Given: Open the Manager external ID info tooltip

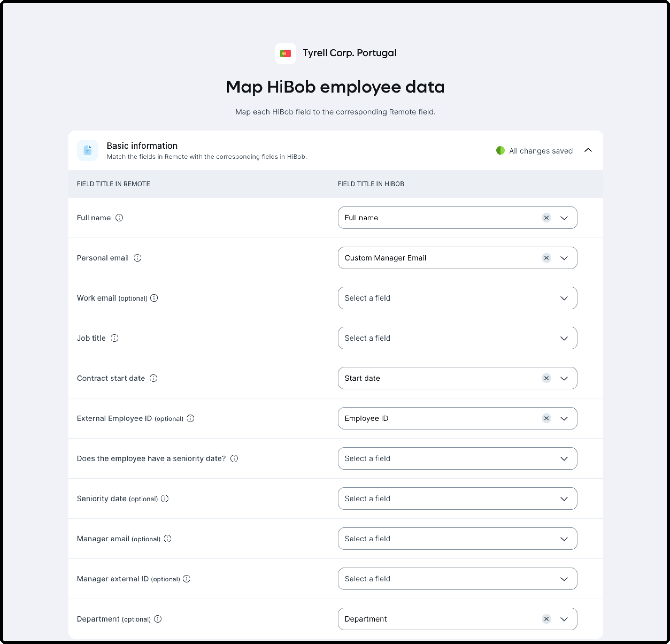Looking at the screenshot, I should click(x=187, y=579).
